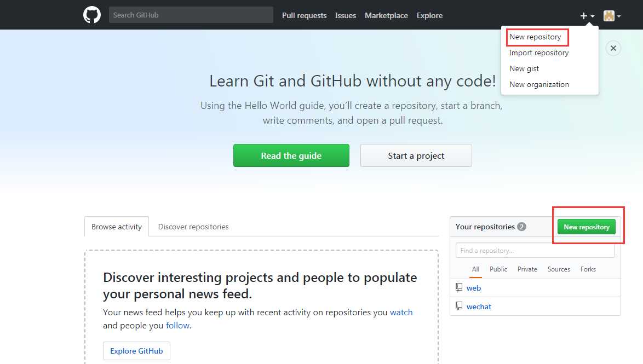Screen dimensions: 643x364
Task: Filter repositories by All
Action: (x=476, y=269)
